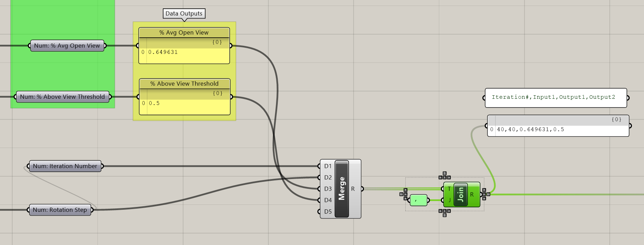
Task: Click align-left arrow above Join component
Action: click(441, 178)
